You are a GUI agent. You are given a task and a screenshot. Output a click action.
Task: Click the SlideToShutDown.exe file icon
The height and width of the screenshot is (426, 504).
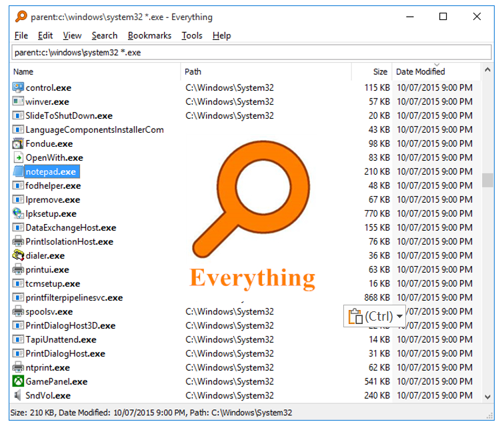[x=18, y=115]
